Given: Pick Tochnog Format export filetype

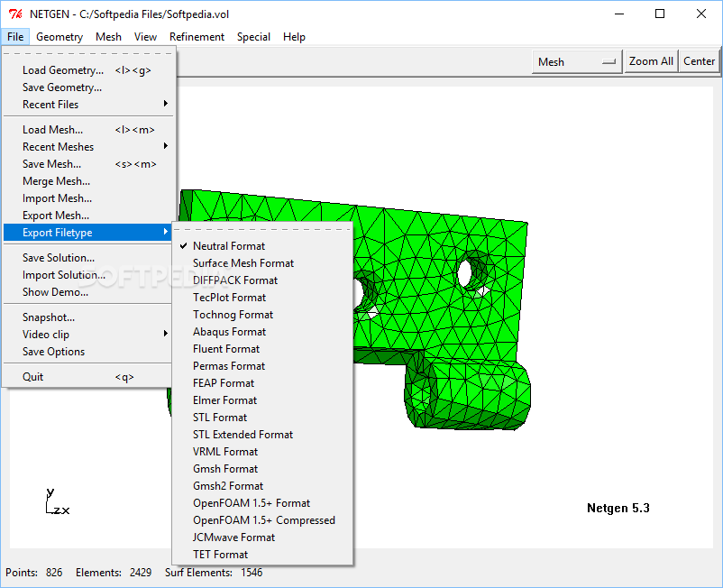Looking at the screenshot, I should (x=262, y=314).
